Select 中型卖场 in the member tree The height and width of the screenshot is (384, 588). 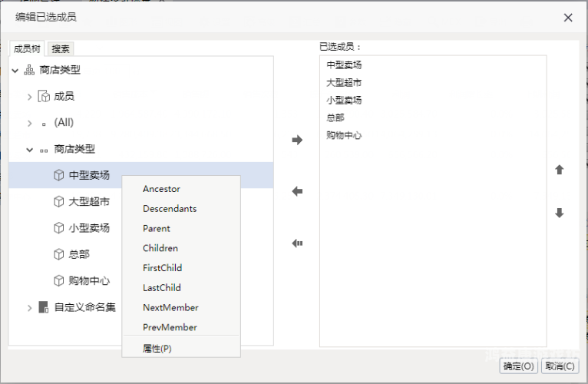pos(89,175)
